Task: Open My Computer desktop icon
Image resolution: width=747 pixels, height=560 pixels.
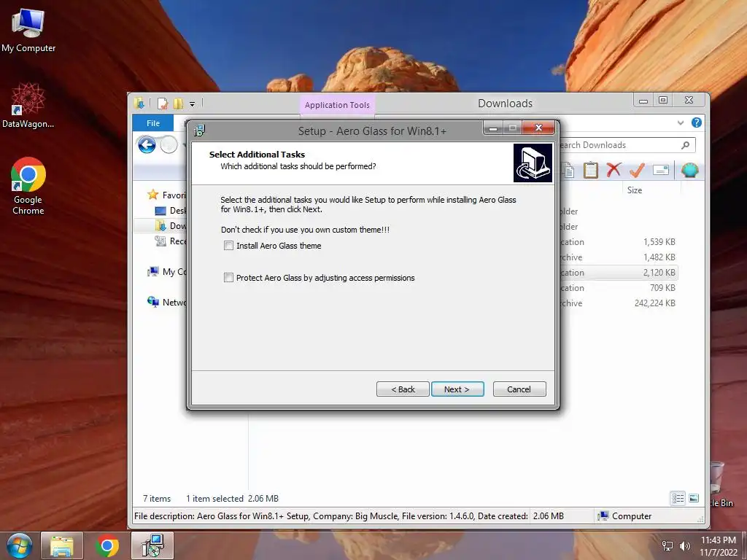Action: [x=28, y=30]
